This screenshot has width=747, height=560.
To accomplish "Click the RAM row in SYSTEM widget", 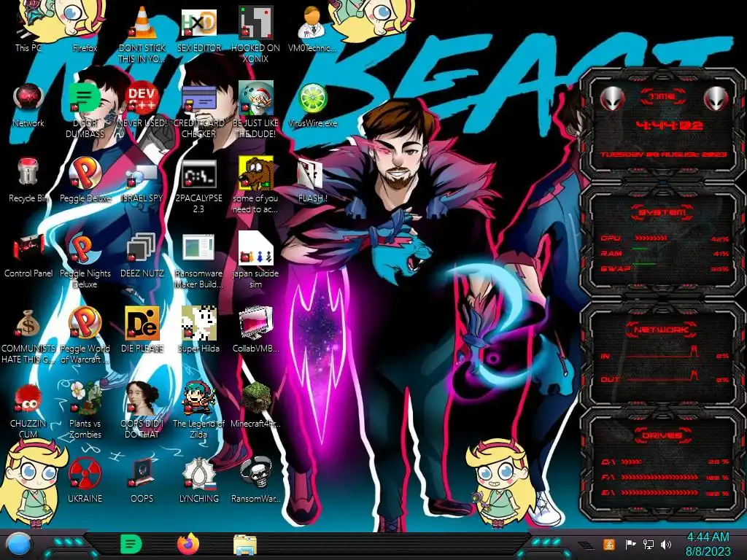I will (664, 253).
